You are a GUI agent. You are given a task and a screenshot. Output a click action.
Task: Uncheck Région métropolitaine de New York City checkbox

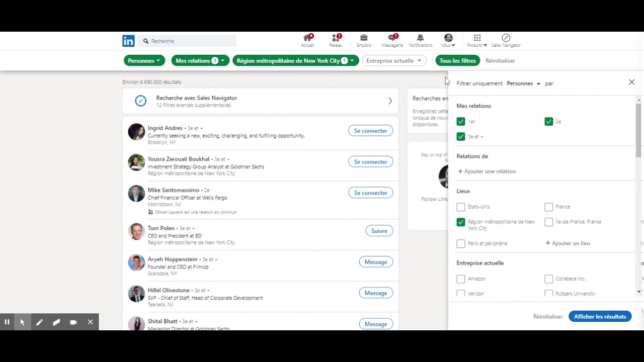click(461, 222)
